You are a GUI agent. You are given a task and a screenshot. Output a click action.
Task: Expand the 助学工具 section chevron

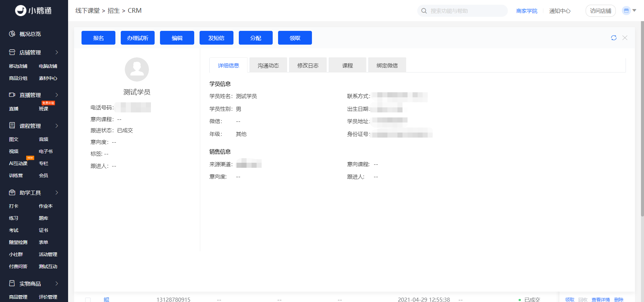coord(57,193)
